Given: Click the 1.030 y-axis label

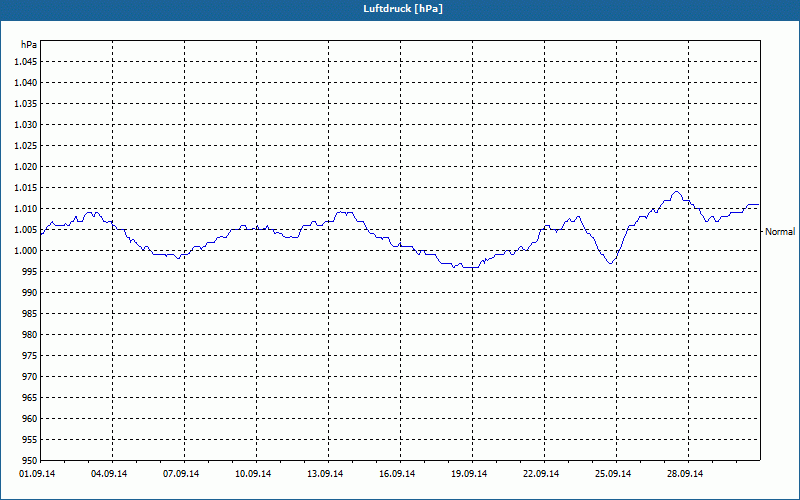Looking at the screenshot, I should [x=26, y=124].
